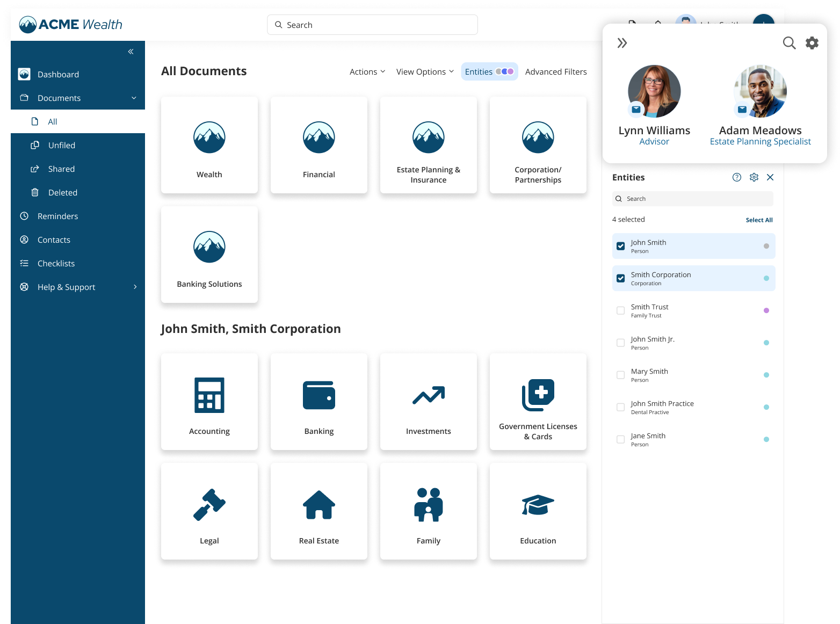Open the Education graduation cap folder

(538, 505)
